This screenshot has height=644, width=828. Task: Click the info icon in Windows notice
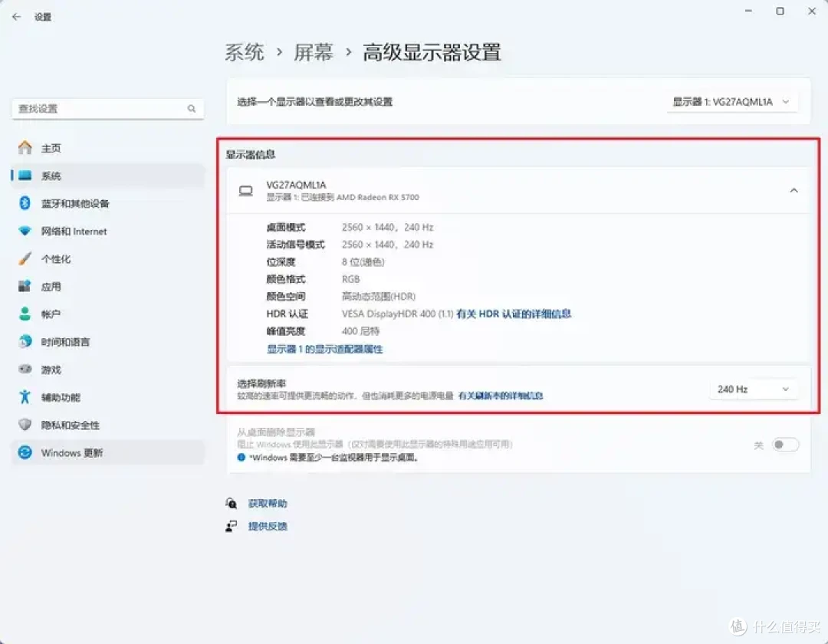[242, 458]
